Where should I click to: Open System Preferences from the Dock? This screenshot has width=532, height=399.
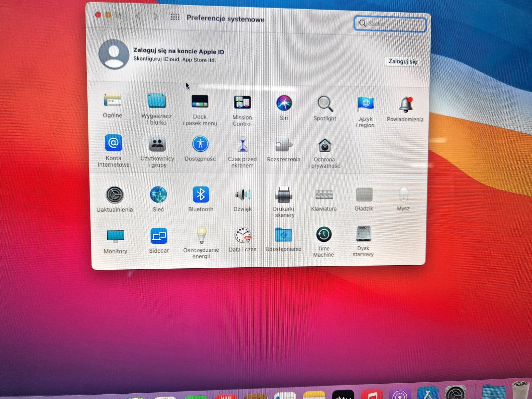click(x=455, y=393)
